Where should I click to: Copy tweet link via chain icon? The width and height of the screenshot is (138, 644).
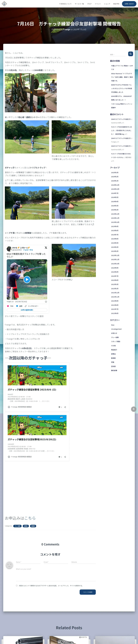pyautogui.click(x=26, y=306)
